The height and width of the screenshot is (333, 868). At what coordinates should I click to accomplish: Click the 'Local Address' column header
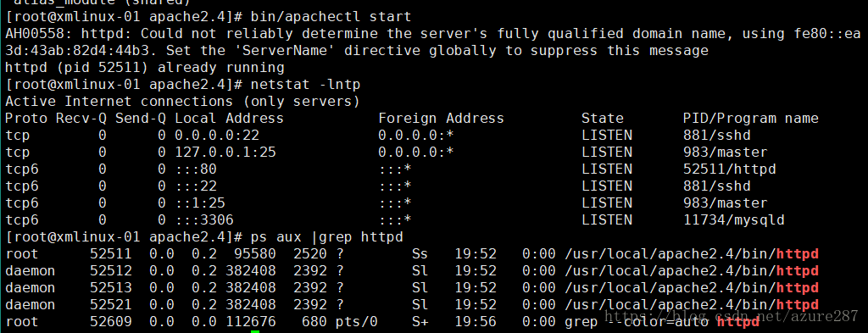pyautogui.click(x=229, y=119)
